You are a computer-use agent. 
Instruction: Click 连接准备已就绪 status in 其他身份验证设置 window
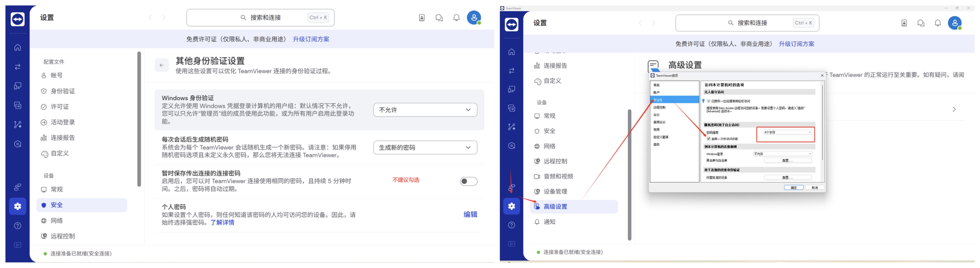coord(78,254)
